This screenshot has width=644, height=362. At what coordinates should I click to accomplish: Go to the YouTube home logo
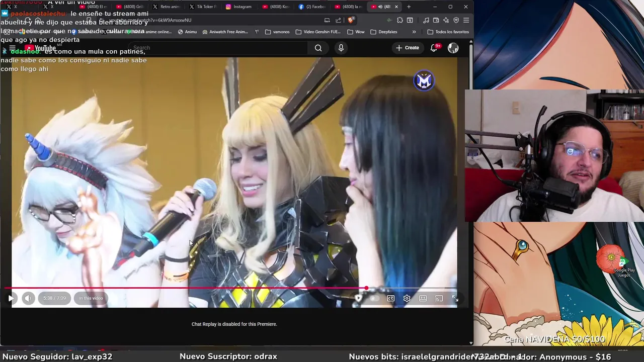click(x=40, y=48)
